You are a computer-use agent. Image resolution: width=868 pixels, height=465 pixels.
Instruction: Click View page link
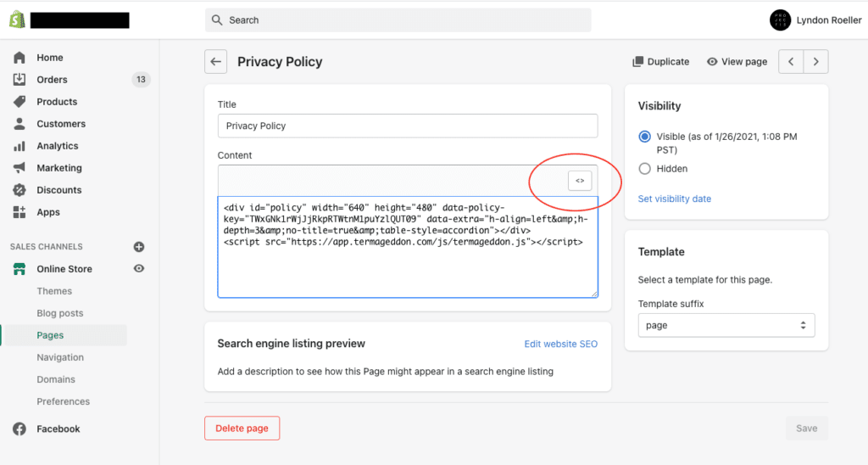(737, 62)
